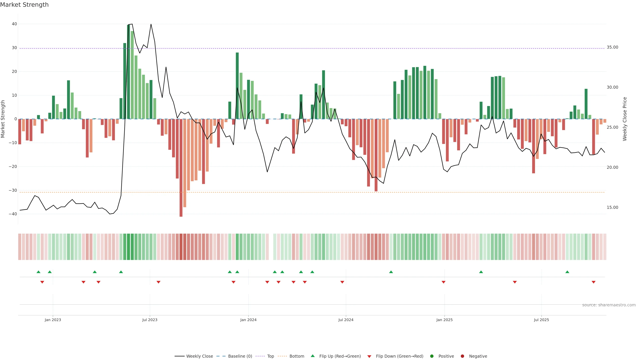The width and height of the screenshot is (644, 362).
Task: Click the first green flip-up triangle on left
Action: 39,272
